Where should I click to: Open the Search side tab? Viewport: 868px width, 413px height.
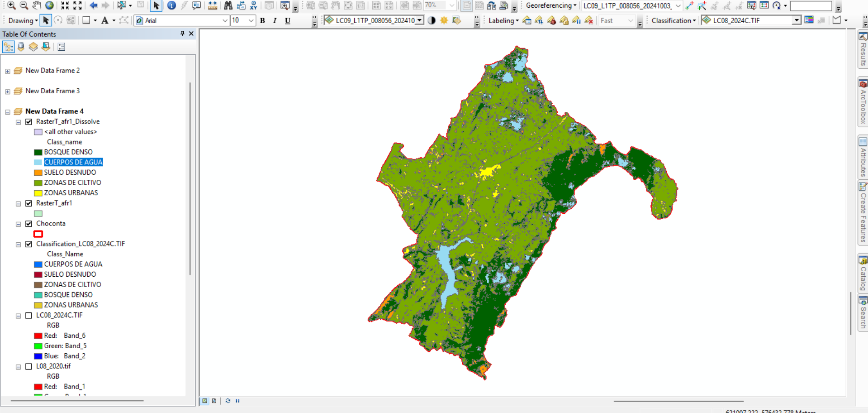[863, 313]
